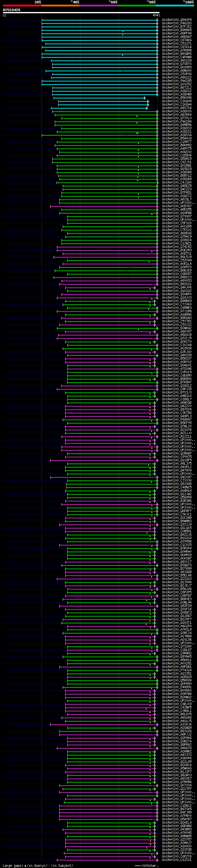Click the purple alignment bar for UniRef100_A0D7D7
This screenshot has height=868, width=197.
point(104,206)
